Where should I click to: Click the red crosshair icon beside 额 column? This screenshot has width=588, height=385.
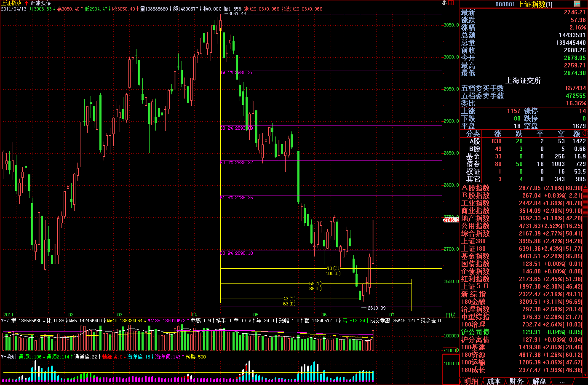click(x=585, y=133)
